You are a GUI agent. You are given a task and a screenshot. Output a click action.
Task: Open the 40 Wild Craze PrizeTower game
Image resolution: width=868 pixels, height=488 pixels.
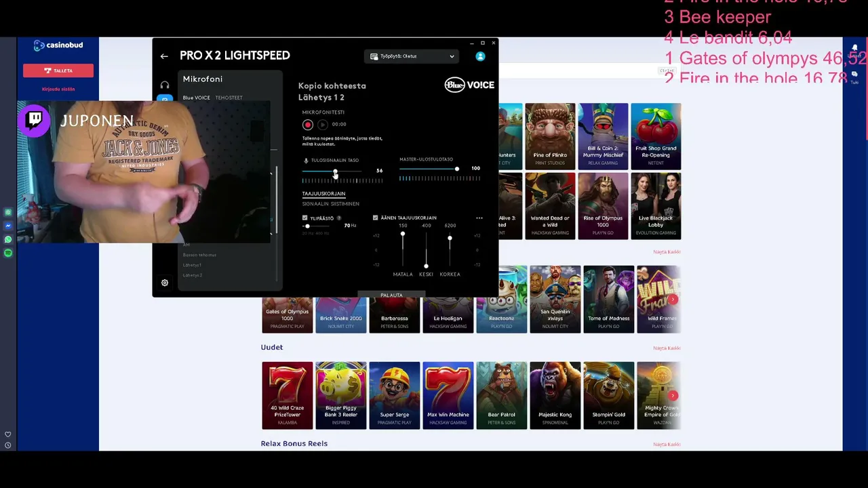click(x=288, y=396)
